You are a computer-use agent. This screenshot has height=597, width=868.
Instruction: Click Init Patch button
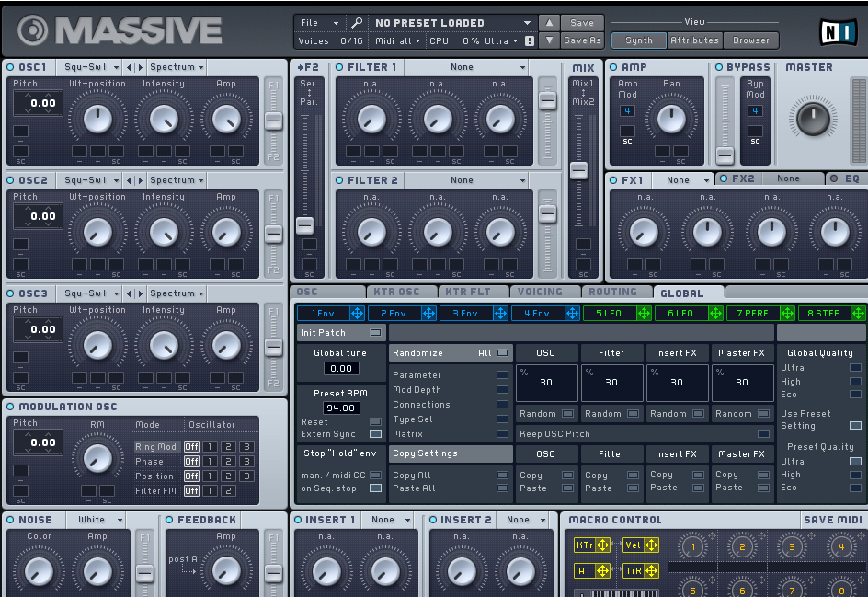point(340,333)
